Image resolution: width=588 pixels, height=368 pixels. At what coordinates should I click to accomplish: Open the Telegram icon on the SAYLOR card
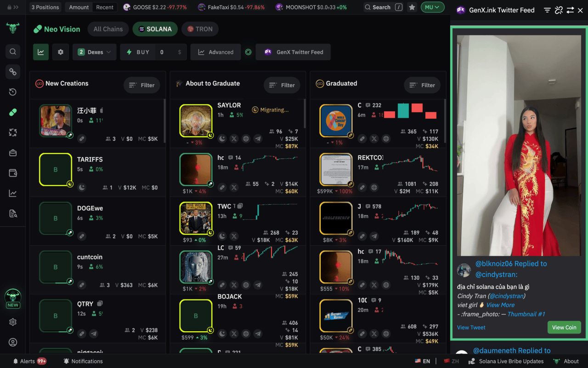pyautogui.click(x=258, y=138)
